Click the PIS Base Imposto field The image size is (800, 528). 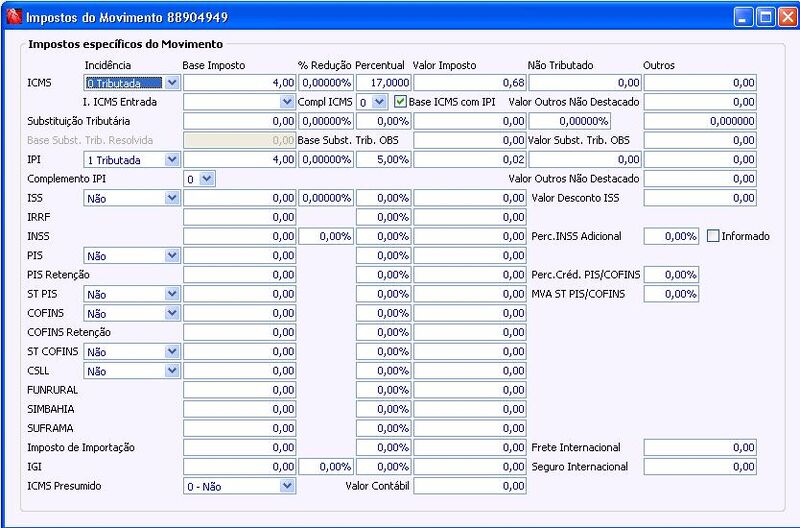(x=240, y=256)
